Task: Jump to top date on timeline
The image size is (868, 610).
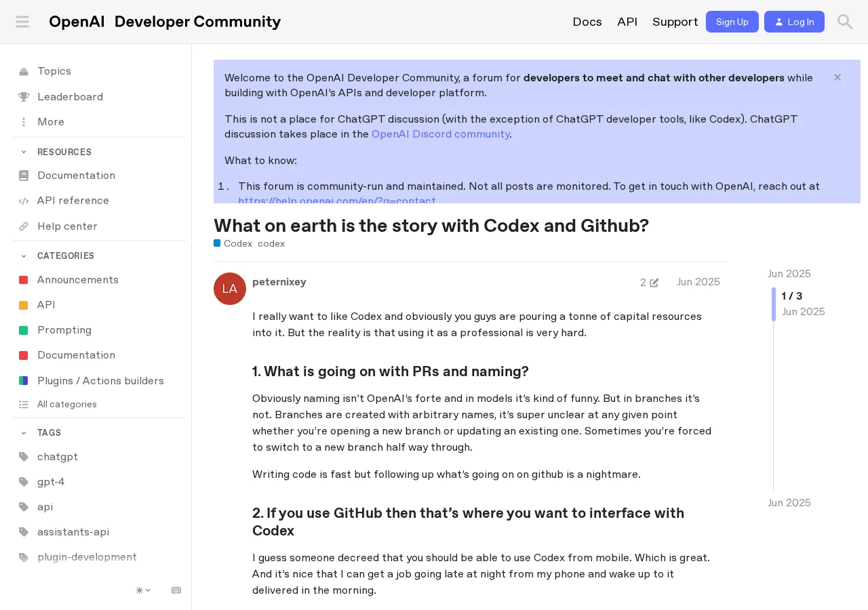Action: tap(789, 274)
